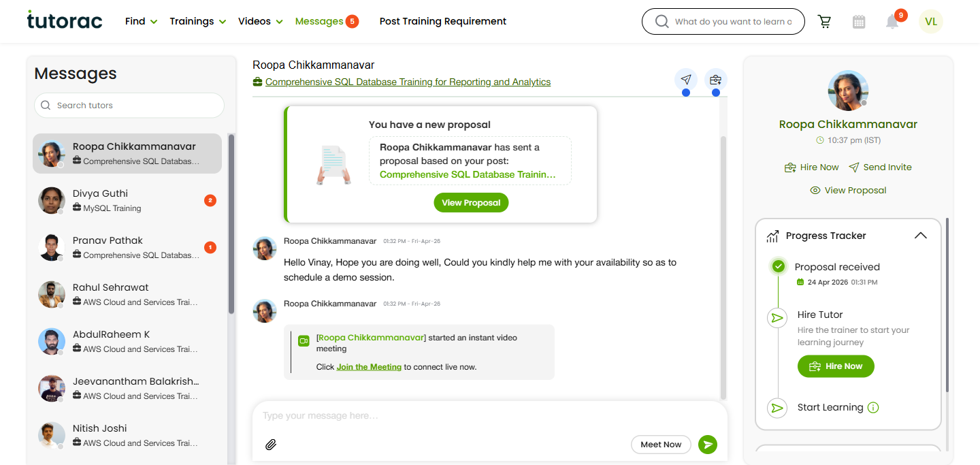Click Roopa Chikkammanavar name in right panel
The width and height of the screenshot is (980, 465).
click(x=848, y=125)
